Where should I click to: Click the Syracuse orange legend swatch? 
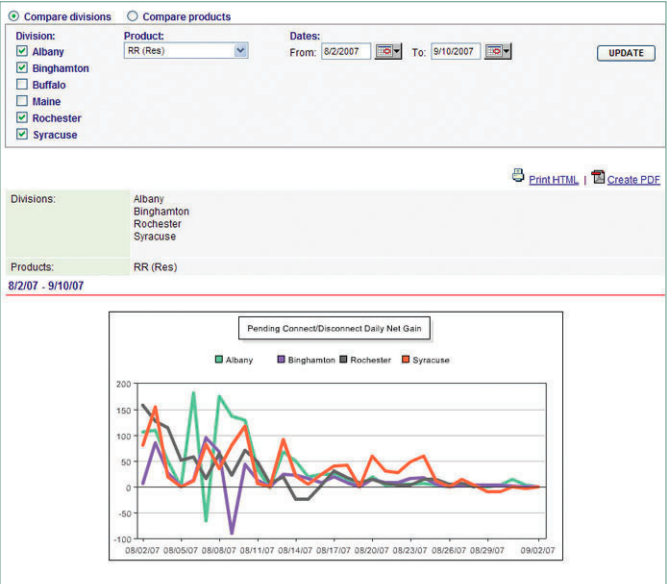[x=406, y=360]
